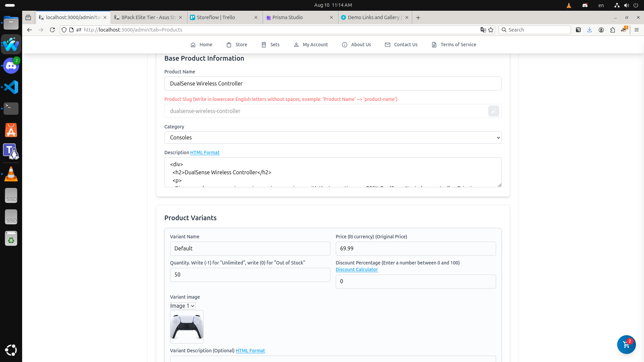Image resolution: width=644 pixels, height=362 pixels.
Task: Reload the current page
Action: [52, 30]
